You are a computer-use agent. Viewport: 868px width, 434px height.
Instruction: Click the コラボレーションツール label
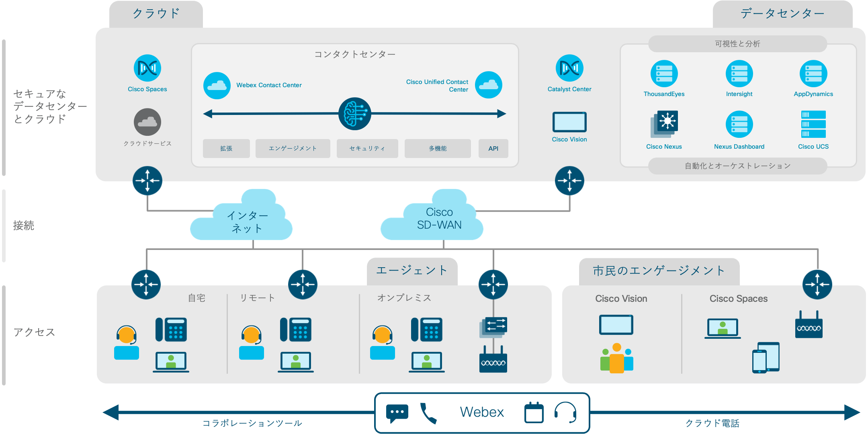point(252,423)
